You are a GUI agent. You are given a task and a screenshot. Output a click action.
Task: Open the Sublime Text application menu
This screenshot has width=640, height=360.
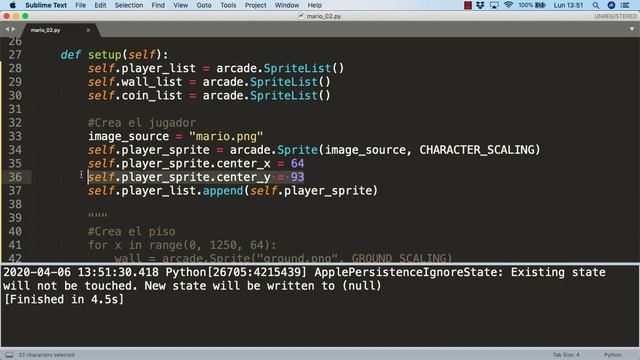(46, 5)
